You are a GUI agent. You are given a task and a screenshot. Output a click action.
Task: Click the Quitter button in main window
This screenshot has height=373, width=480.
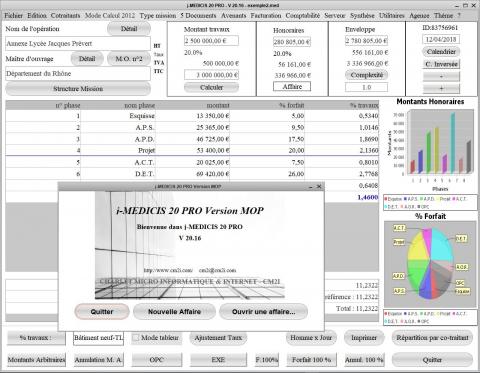(x=432, y=360)
